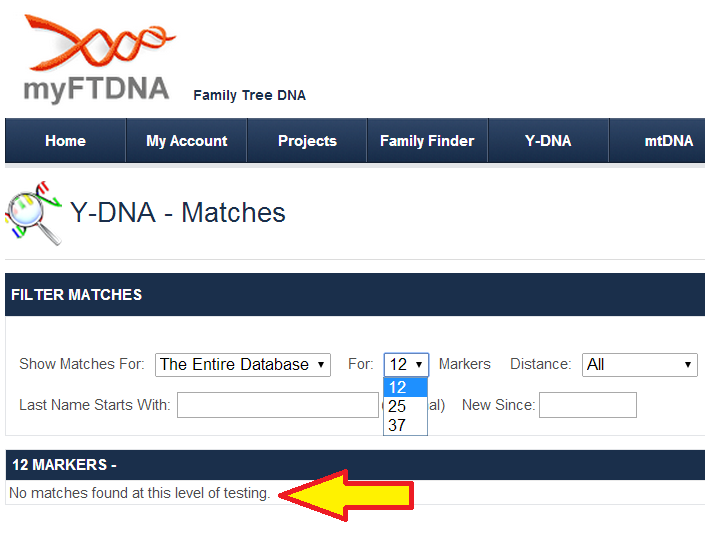Click the Last Name Starts With field
This screenshot has width=705, height=534.
coord(277,405)
